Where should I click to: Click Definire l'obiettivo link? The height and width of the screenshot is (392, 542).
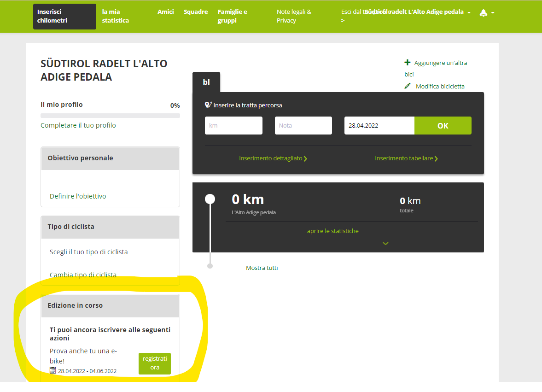coord(78,196)
